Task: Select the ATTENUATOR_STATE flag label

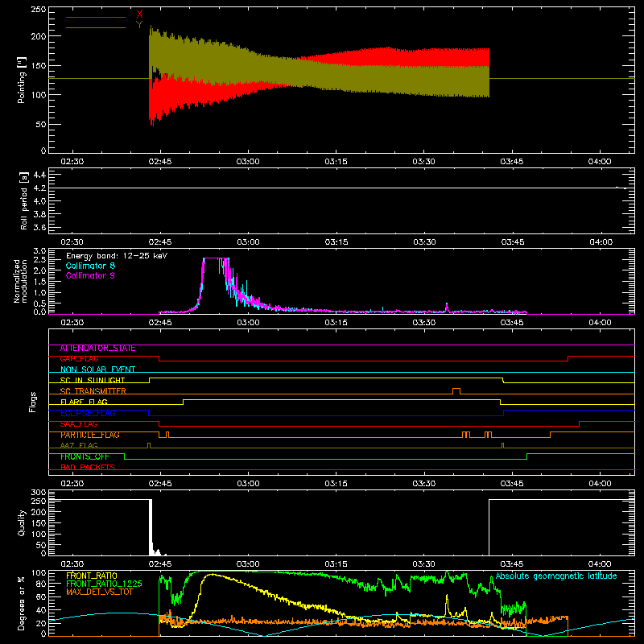Action: pos(97,349)
